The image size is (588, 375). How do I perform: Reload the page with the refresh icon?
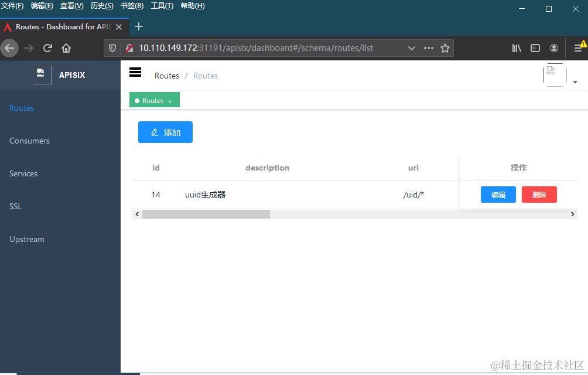(47, 48)
